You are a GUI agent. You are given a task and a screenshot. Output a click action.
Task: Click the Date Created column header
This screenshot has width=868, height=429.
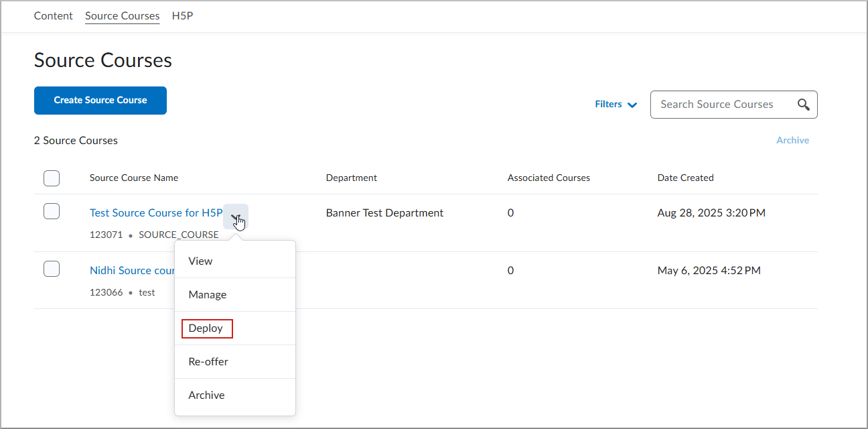pos(686,178)
